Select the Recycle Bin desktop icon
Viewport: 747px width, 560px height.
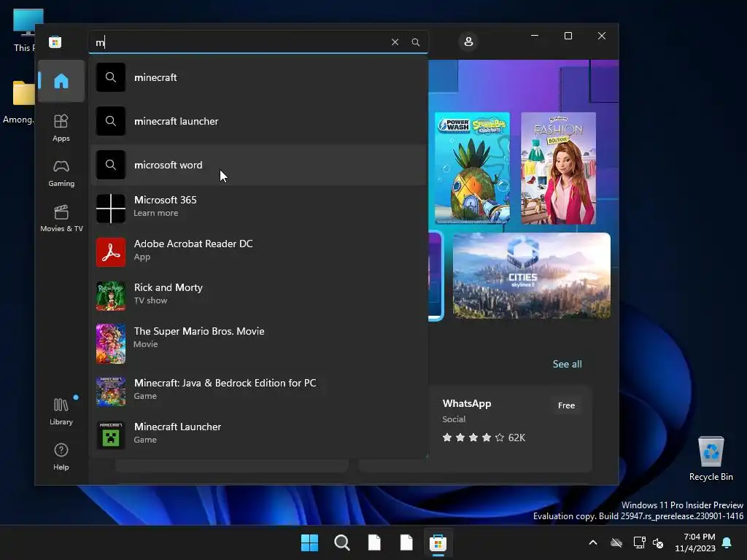pyautogui.click(x=711, y=459)
